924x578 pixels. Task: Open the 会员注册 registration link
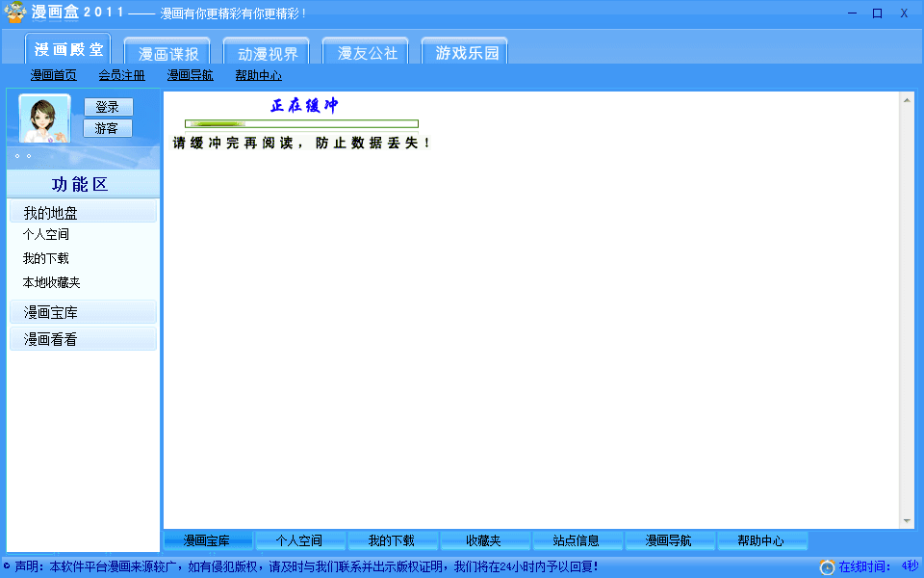pos(119,75)
